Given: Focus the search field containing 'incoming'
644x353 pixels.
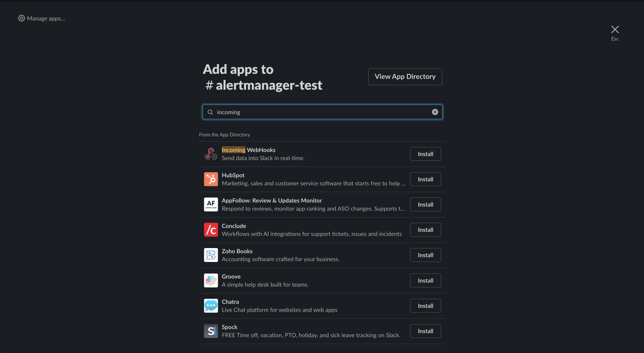Looking at the screenshot, I should tap(322, 112).
